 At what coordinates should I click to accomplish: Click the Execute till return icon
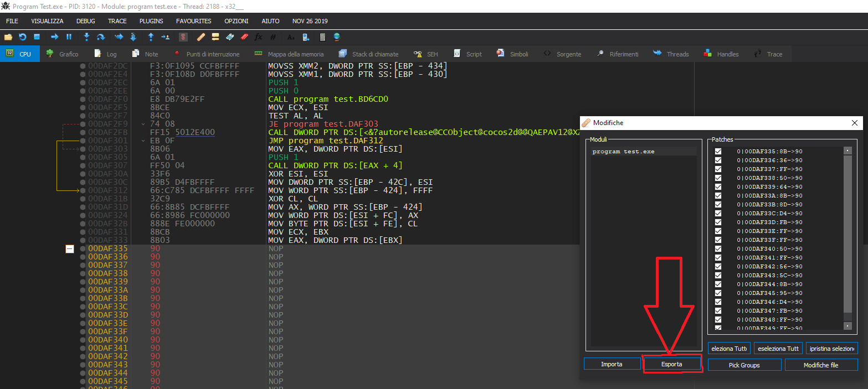click(151, 37)
